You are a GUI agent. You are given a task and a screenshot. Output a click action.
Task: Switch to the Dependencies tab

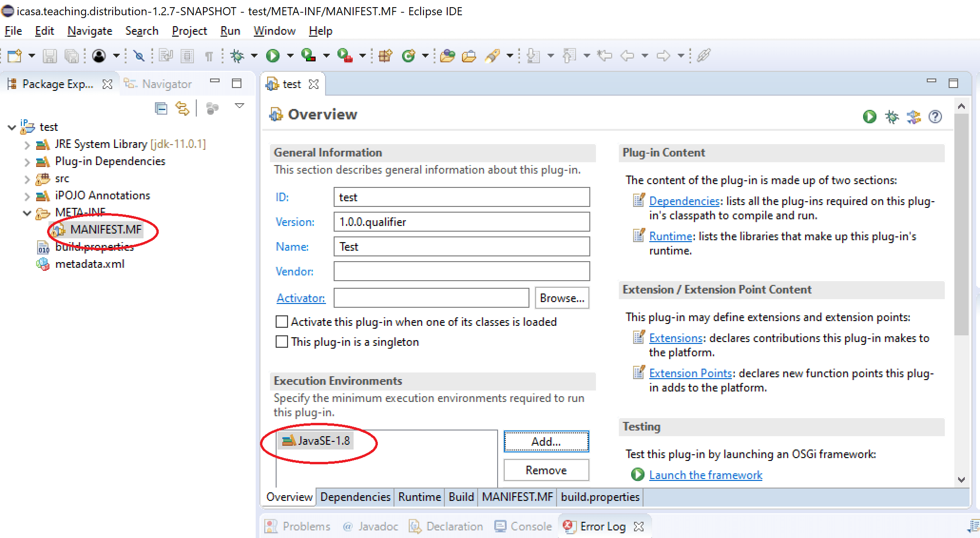(355, 497)
